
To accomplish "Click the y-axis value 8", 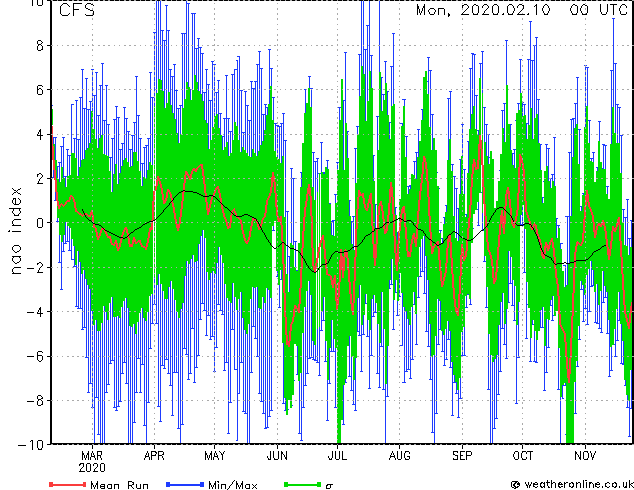I will point(40,46).
